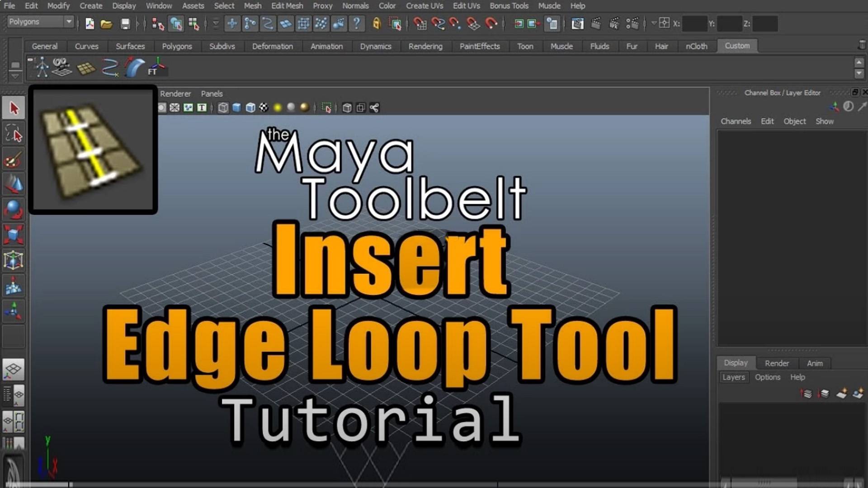Select the arrow Select Tool

coord(14,108)
